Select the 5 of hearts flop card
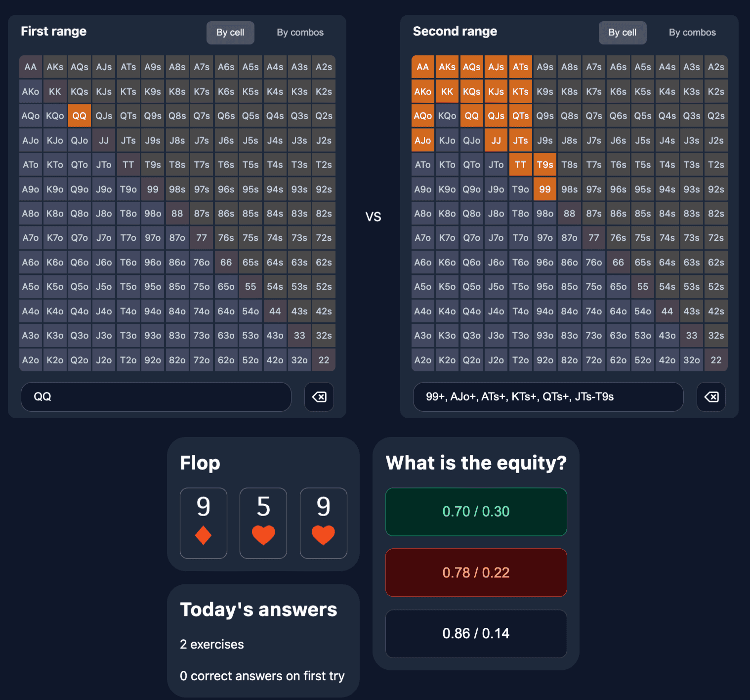Screen dimensions: 750x700 coord(263,523)
